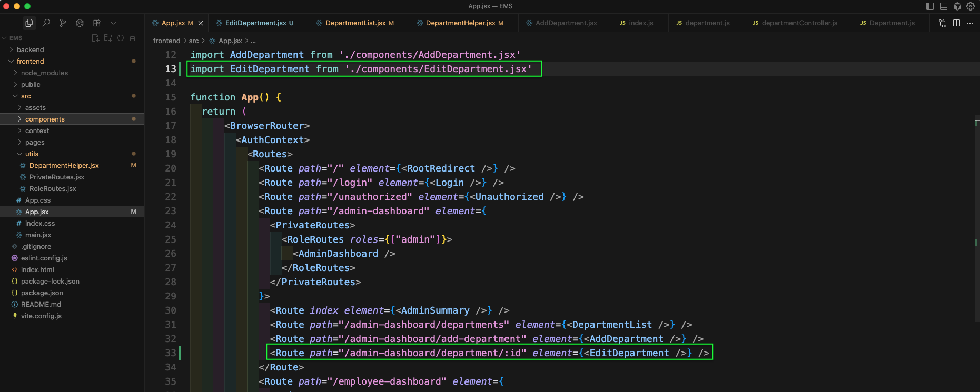Click 'frontend' in the breadcrumb path

tap(166, 41)
